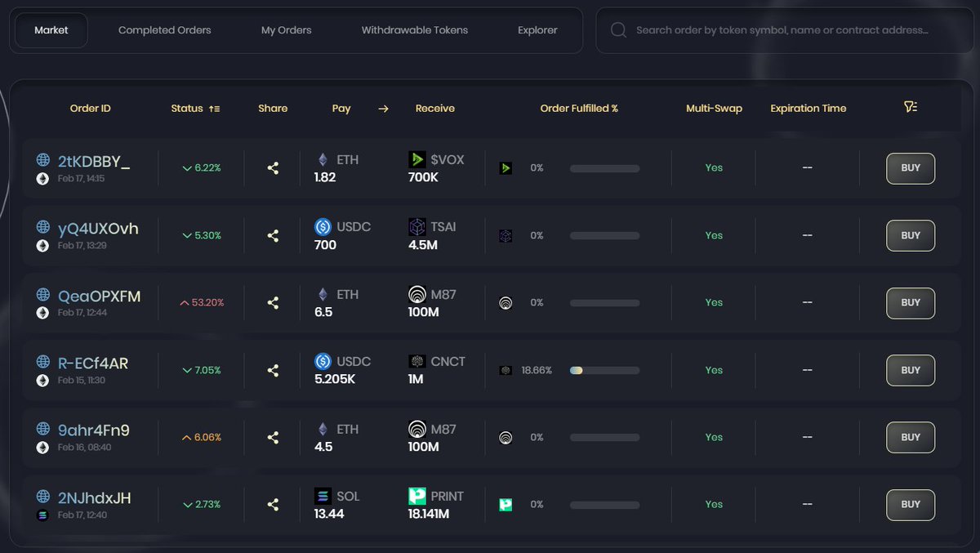Click Multi-Swap Yes in the CNCT row

714,370
